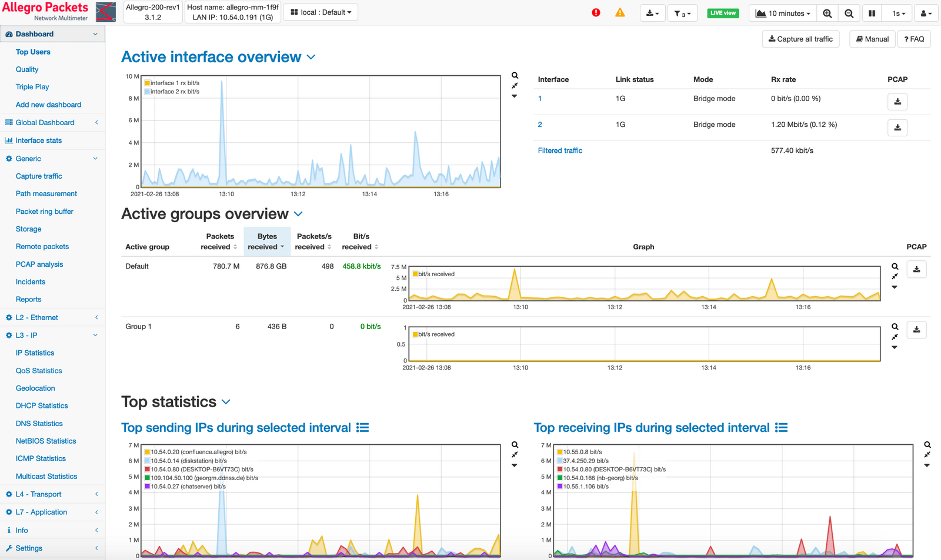Click the orange warning triangle icon
The height and width of the screenshot is (560, 941).
pyautogui.click(x=620, y=12)
